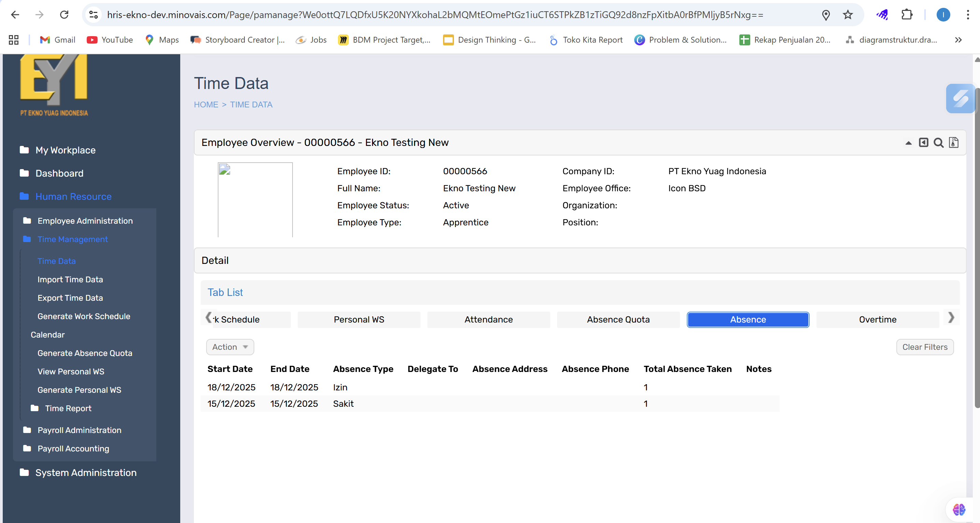
Task: Click the back arrow box icon in overview header
Action: [923, 143]
